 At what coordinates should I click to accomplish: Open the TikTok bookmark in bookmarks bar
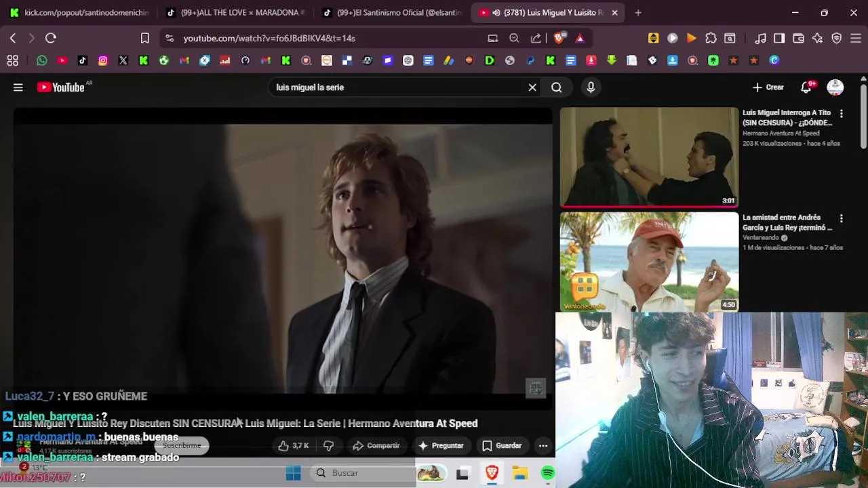click(83, 60)
